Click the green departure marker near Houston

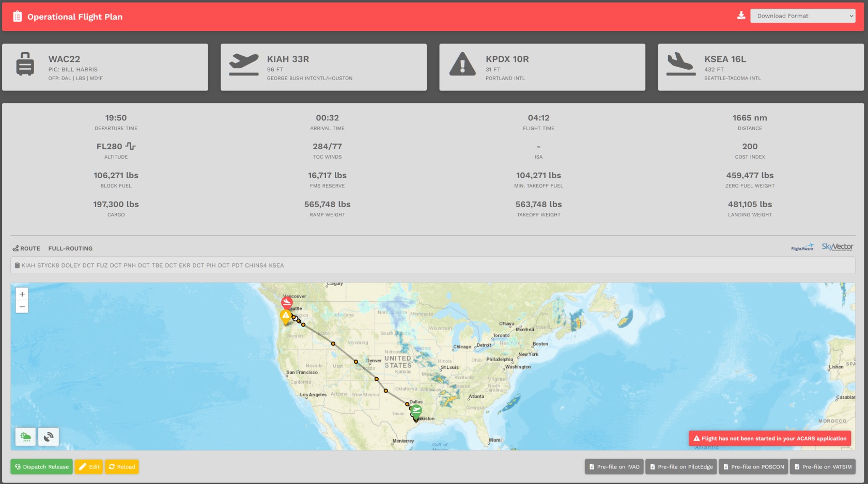[415, 410]
